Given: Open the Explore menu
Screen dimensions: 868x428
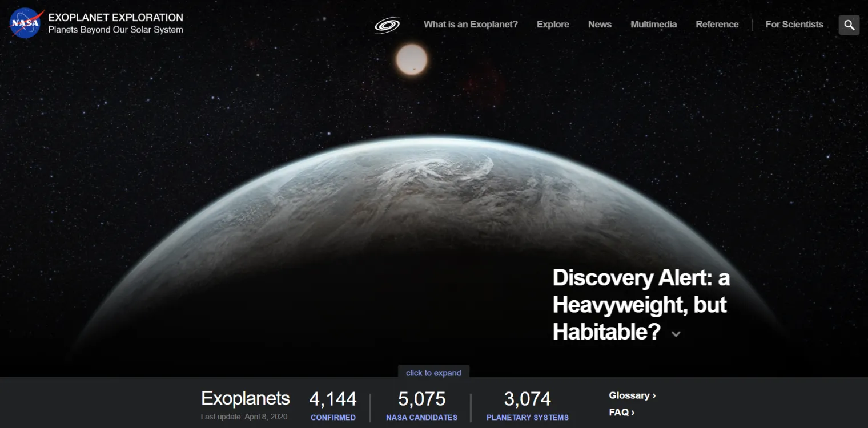Looking at the screenshot, I should [x=553, y=24].
